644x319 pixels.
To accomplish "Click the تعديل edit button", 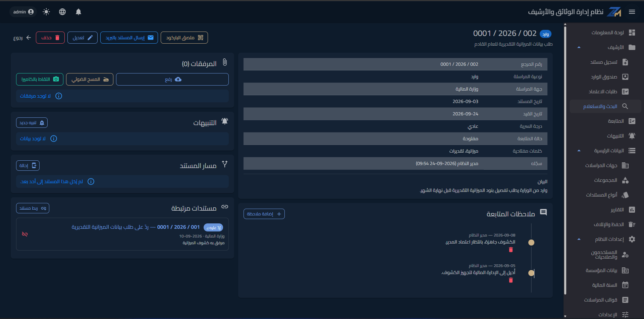I will 83,38.
